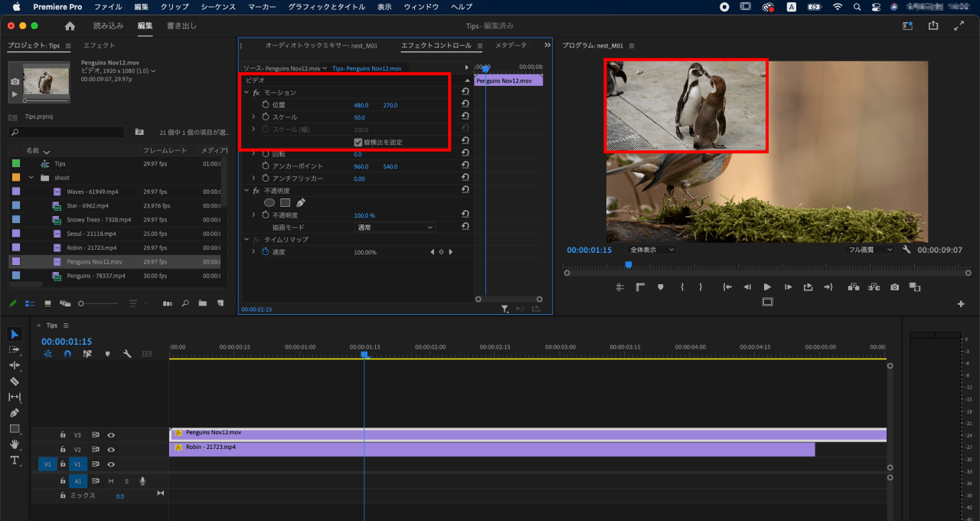Open timeline display settings wrench

[127, 354]
